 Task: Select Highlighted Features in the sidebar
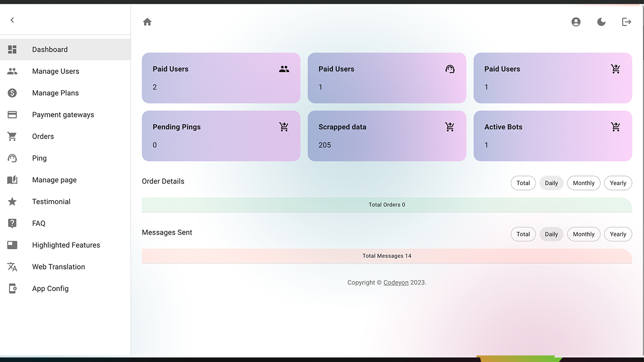[x=66, y=245]
